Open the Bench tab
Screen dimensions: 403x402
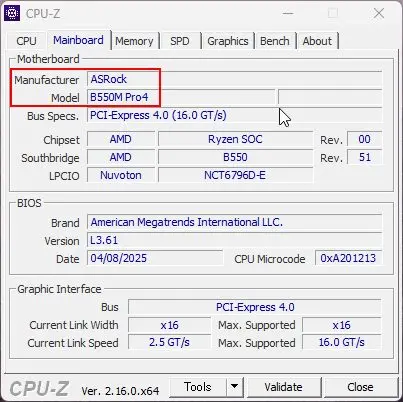click(x=275, y=41)
